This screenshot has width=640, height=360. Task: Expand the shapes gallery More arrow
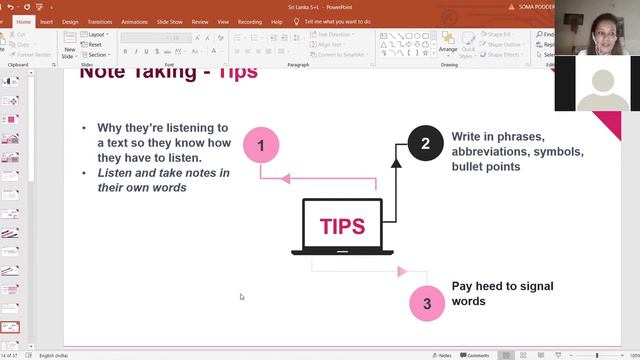(433, 53)
